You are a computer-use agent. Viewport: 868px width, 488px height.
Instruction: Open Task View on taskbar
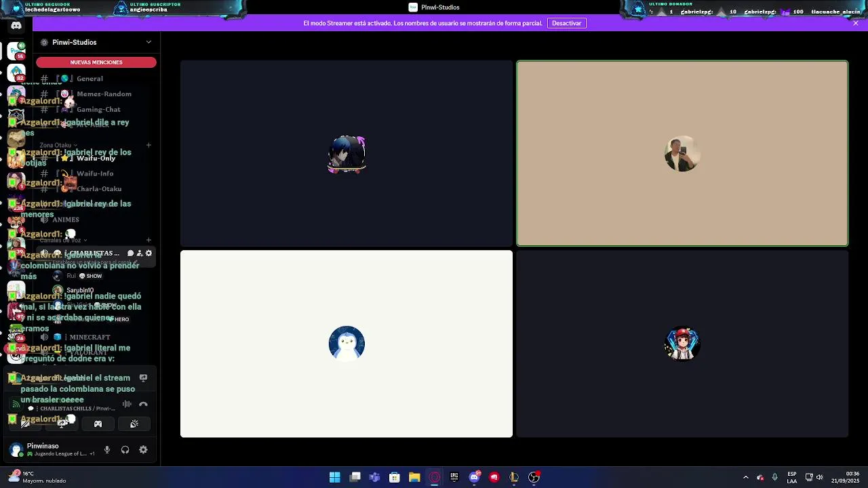tap(355, 477)
